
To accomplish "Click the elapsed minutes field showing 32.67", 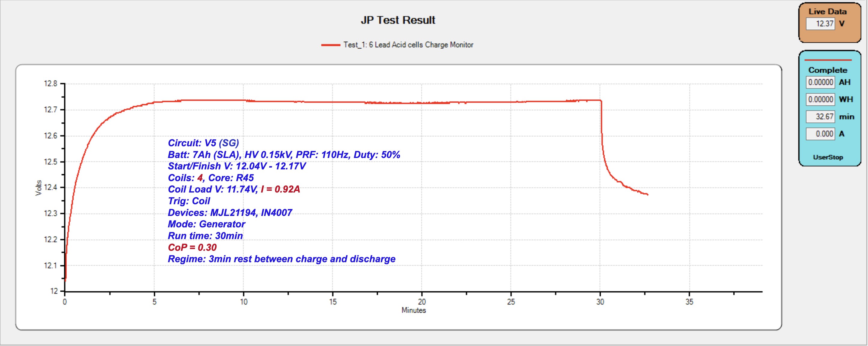I will click(x=820, y=117).
